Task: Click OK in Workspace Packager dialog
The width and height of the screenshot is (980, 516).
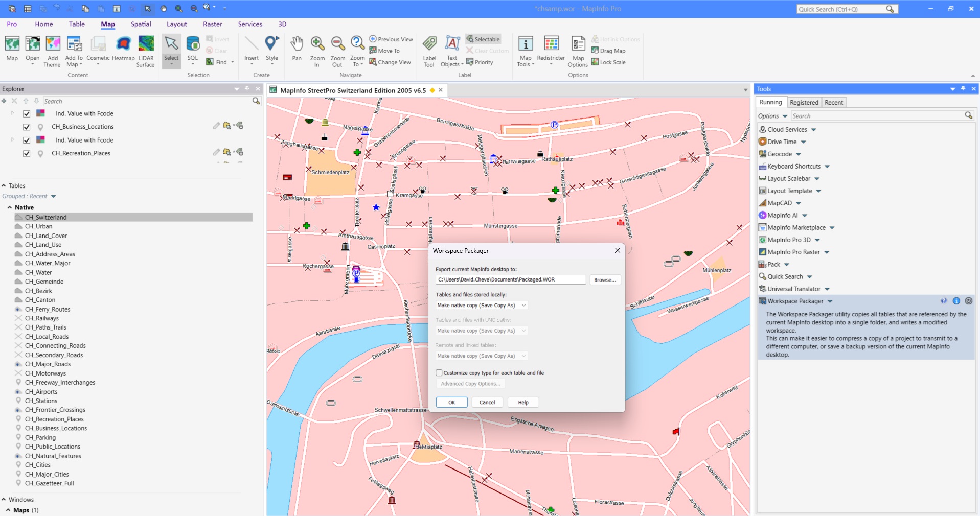Action: (452, 402)
